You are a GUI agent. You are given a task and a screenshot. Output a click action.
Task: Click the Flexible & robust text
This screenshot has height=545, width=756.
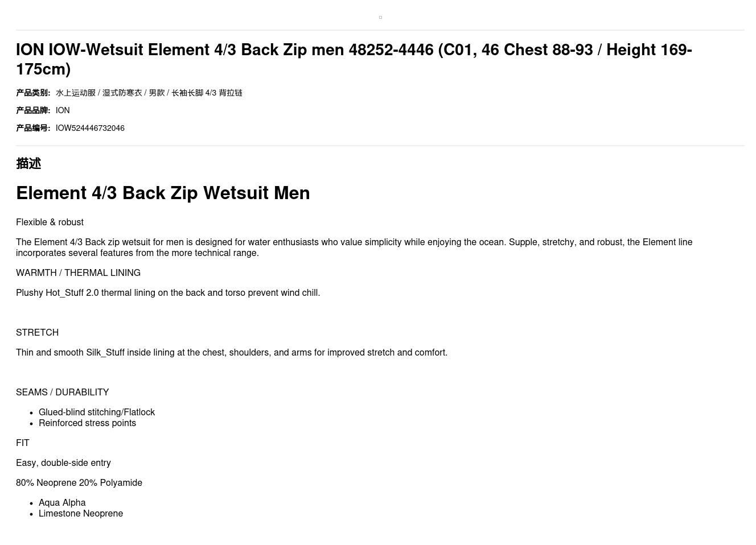click(x=50, y=222)
